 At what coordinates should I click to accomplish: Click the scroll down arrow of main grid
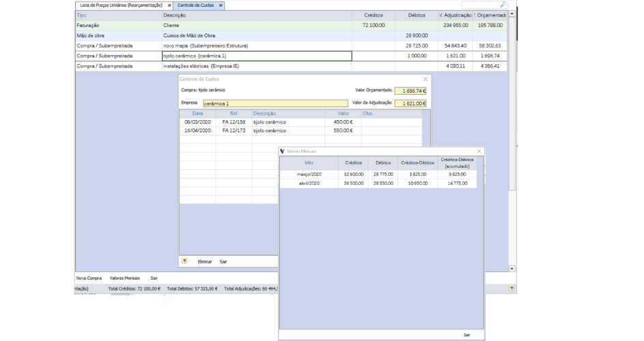[x=513, y=269]
